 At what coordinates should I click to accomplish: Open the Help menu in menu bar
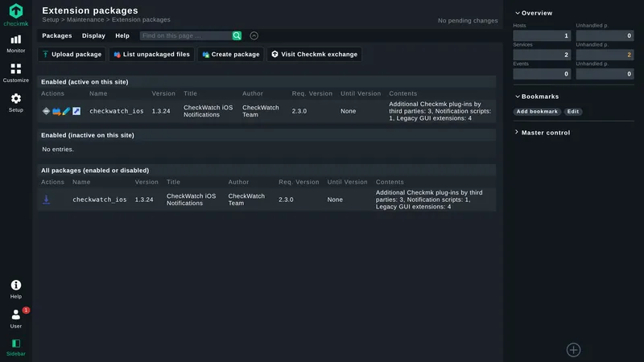122,35
